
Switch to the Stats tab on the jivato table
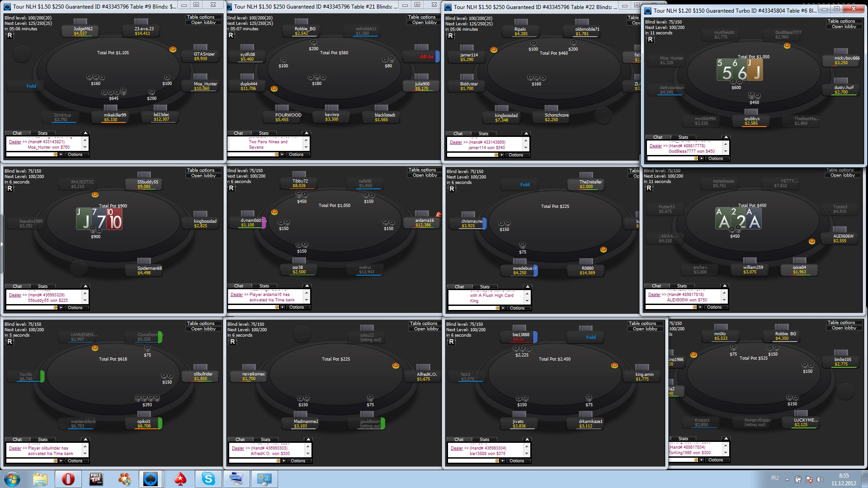[485, 440]
